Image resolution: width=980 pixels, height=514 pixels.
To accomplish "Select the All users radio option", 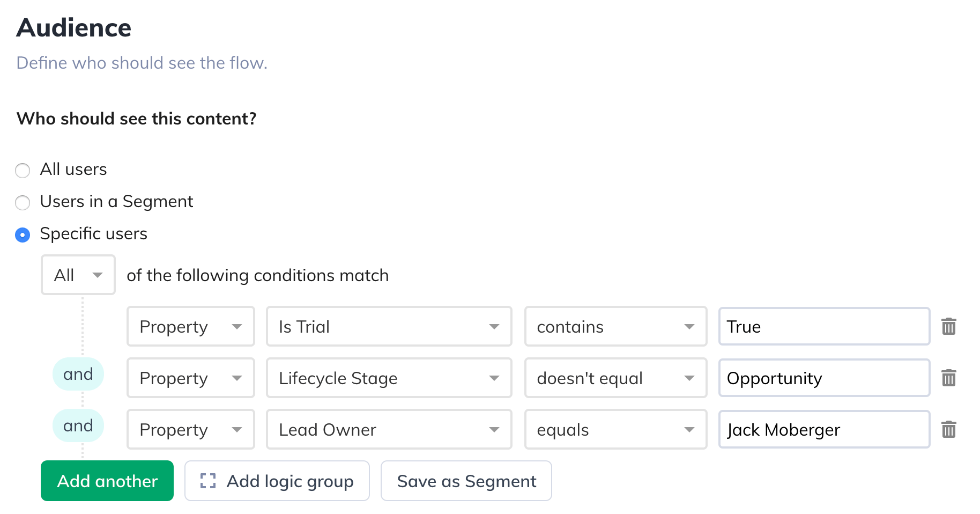I will click(x=23, y=171).
